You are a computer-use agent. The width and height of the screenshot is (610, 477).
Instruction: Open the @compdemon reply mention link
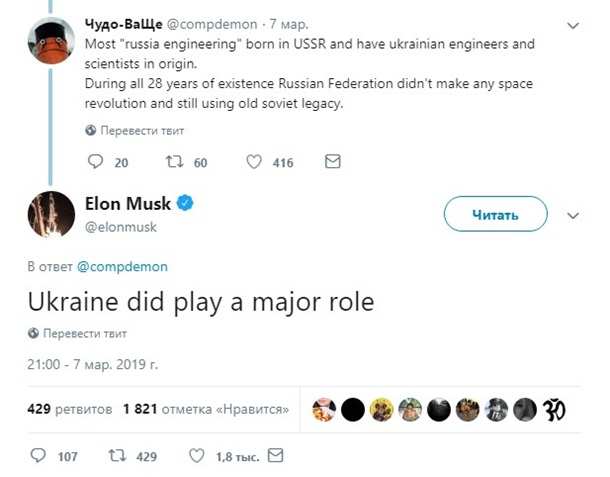(x=123, y=267)
